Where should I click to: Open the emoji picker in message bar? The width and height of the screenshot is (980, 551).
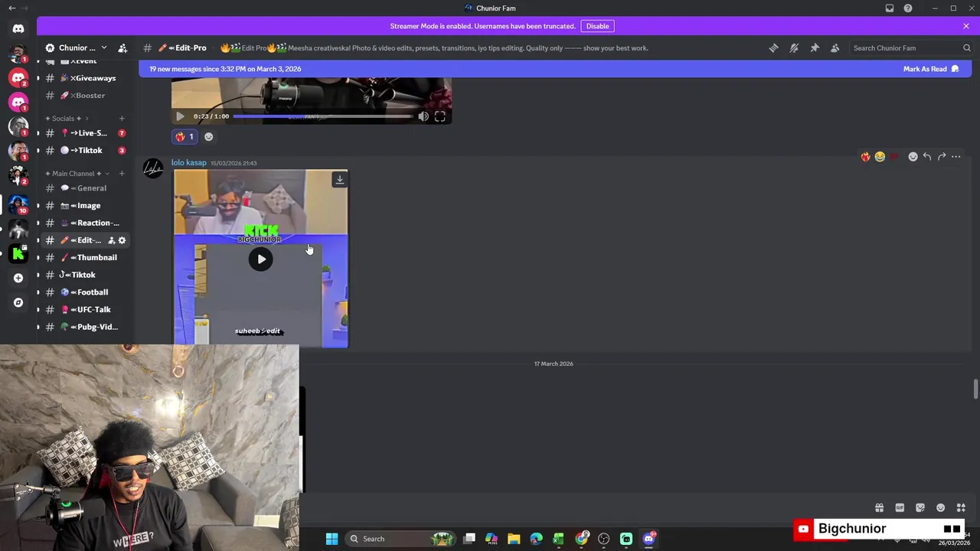941,508
